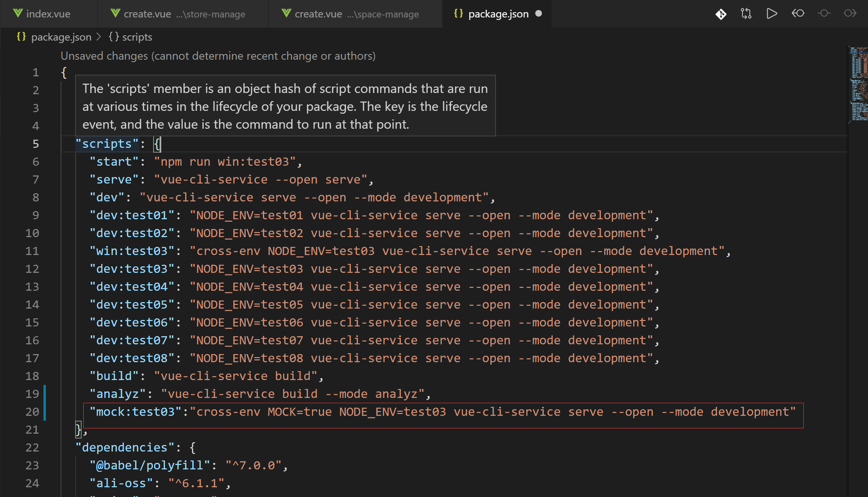Click the "npm run win:test03" value
This screenshot has width=868, height=497.
pos(225,162)
